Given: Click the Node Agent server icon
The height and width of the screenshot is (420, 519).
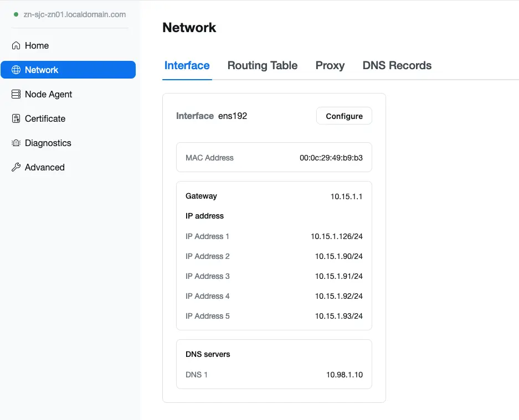Looking at the screenshot, I should pos(16,94).
